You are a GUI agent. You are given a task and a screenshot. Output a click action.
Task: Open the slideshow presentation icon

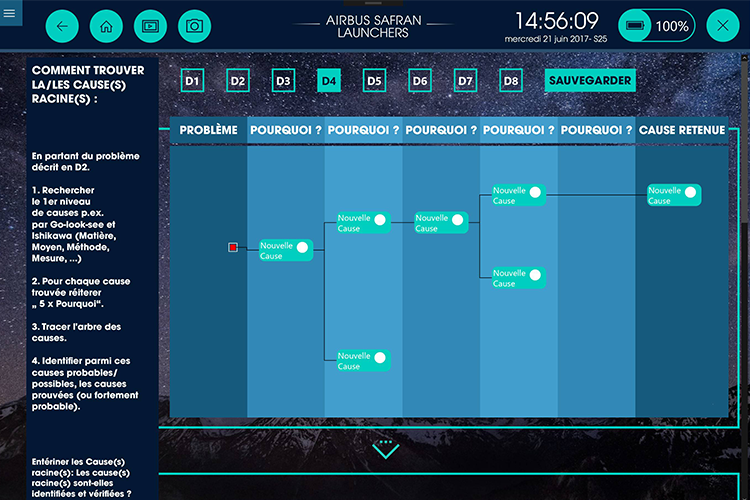pyautogui.click(x=151, y=26)
